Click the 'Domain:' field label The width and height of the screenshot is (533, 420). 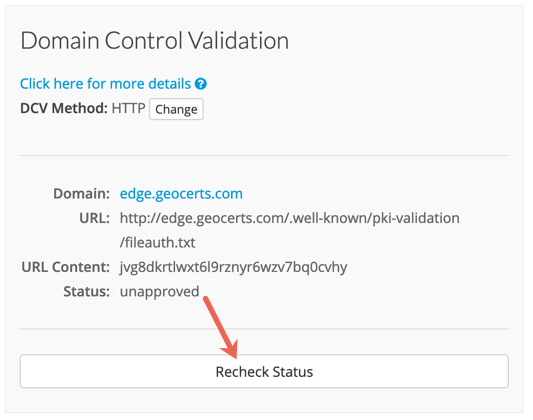(x=82, y=194)
